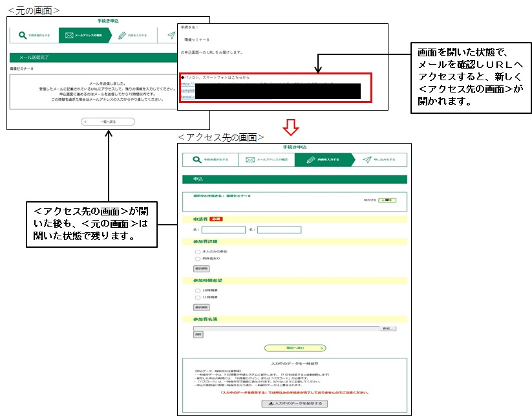
Task: Open file chooser with 参照 button
Action: pos(387,329)
